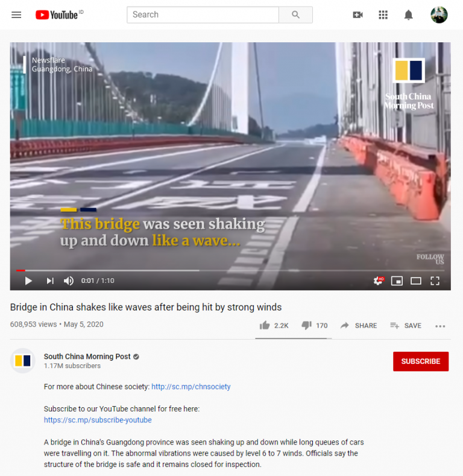This screenshot has width=463, height=476.
Task: Toggle miniplayer mode
Action: click(x=397, y=281)
